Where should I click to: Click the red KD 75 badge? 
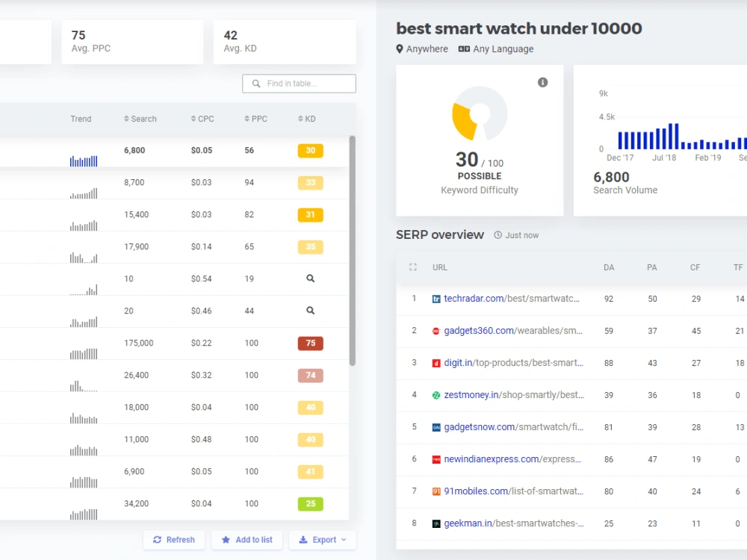point(310,343)
